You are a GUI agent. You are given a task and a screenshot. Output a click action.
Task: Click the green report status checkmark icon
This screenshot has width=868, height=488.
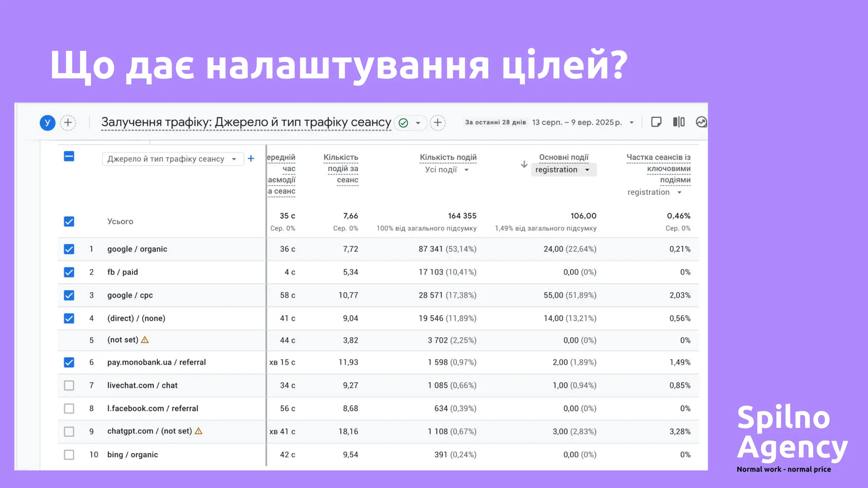tap(403, 123)
